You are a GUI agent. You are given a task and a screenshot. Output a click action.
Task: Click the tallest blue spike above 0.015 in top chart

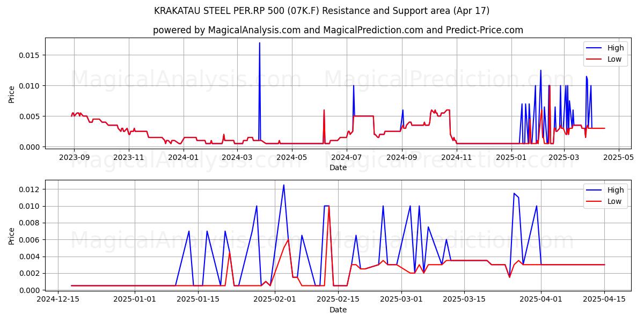pos(260,43)
